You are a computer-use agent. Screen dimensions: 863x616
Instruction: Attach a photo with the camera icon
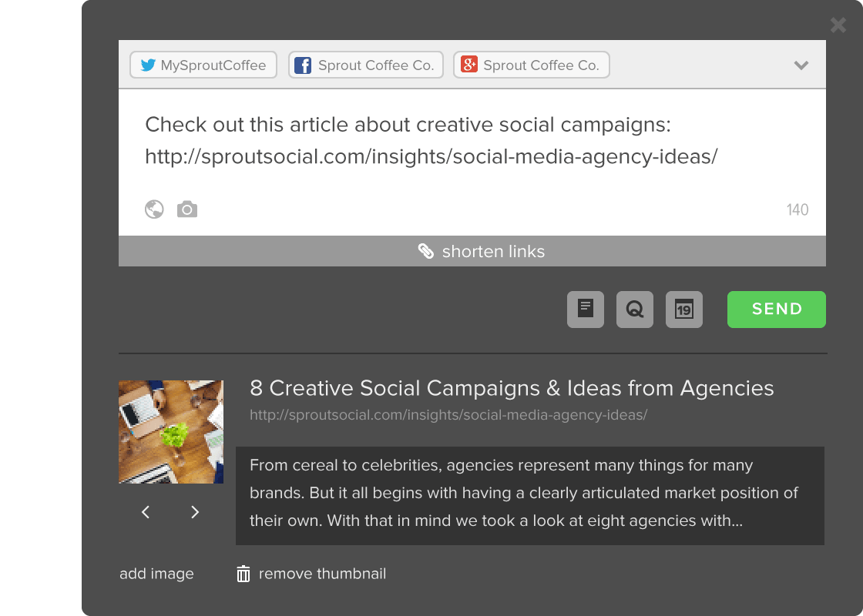tap(187, 209)
